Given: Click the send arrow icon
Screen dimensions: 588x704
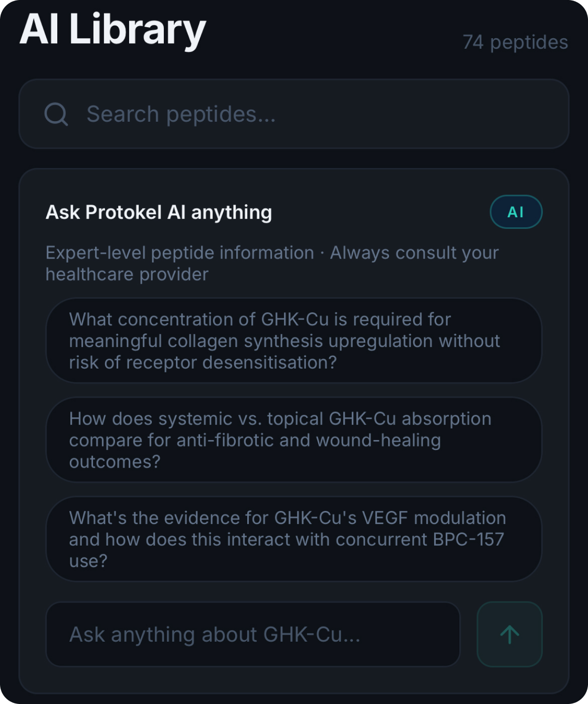Looking at the screenshot, I should tap(509, 634).
